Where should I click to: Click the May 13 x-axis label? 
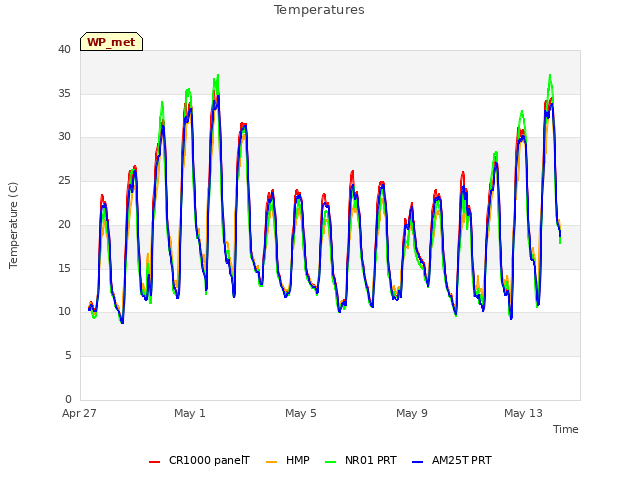coord(523,413)
